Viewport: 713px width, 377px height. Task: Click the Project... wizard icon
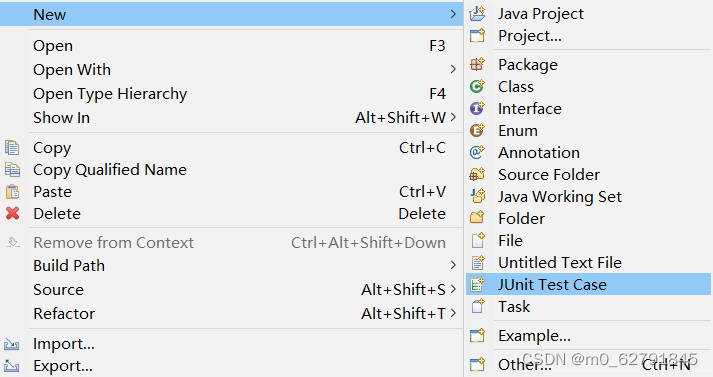(x=477, y=35)
